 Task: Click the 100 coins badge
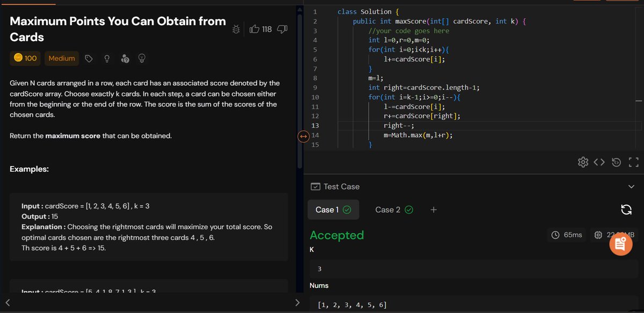tap(26, 58)
